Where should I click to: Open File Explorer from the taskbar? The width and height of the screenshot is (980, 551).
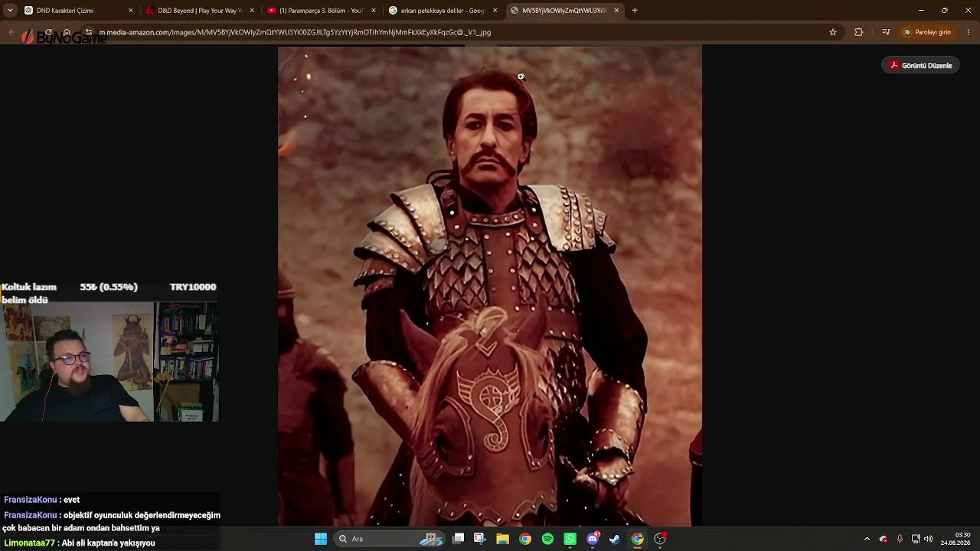(502, 539)
